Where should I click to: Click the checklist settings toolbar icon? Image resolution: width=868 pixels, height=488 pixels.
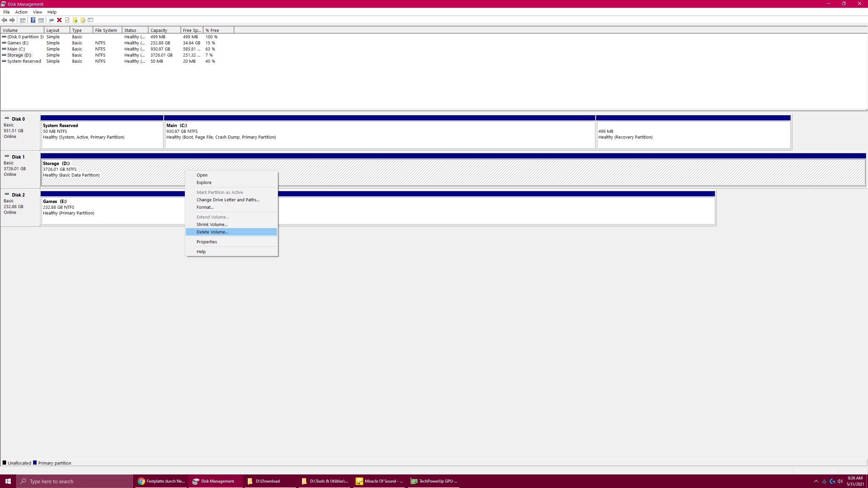(91, 20)
